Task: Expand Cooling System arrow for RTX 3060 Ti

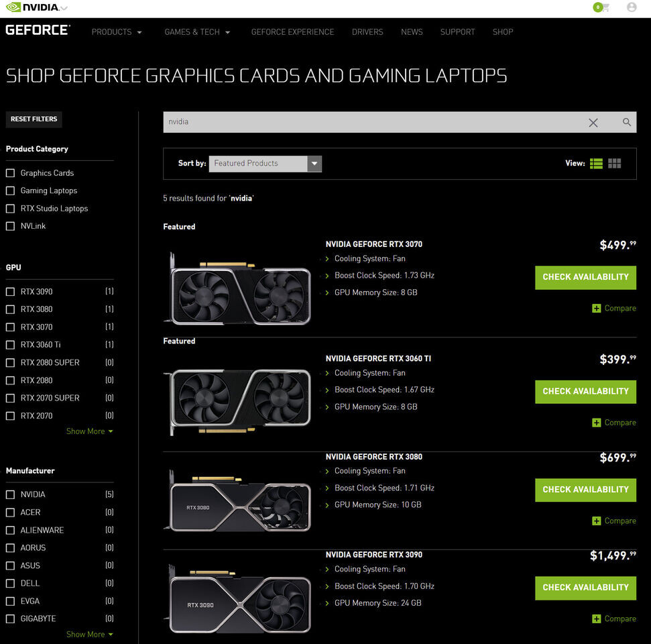Action: click(327, 373)
